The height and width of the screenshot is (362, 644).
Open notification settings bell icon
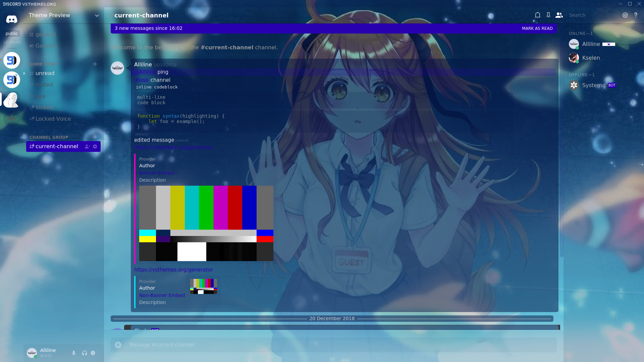coord(538,15)
